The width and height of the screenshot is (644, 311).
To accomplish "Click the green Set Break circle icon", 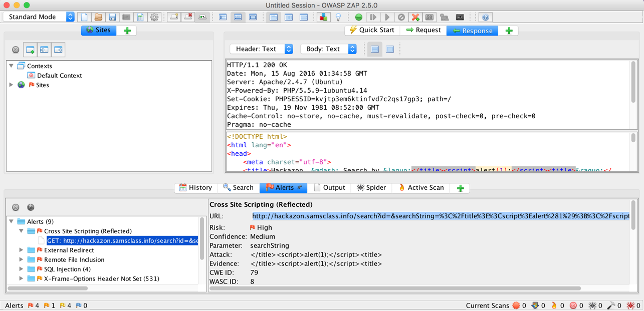I will tap(359, 17).
